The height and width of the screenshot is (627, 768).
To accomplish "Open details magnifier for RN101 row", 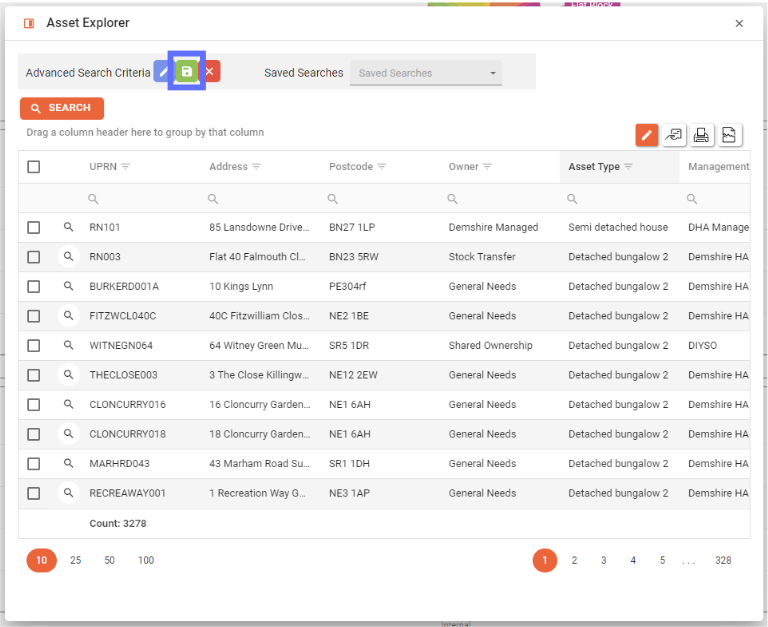I will [68, 228].
